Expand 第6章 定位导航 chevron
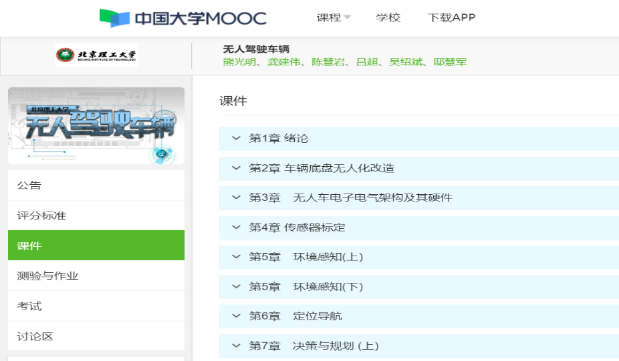619x361 pixels. 236,316
